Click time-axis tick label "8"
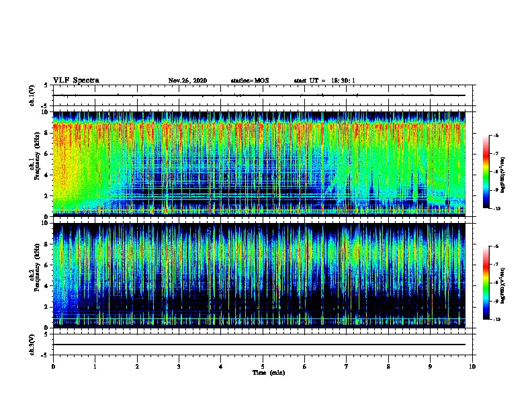The width and height of the screenshot is (532, 411). coord(388,366)
